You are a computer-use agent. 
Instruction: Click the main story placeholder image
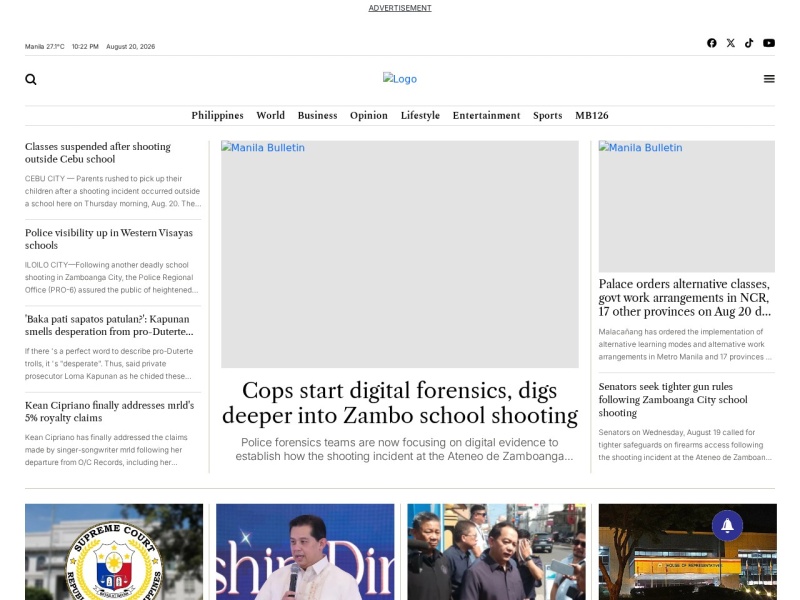[400, 254]
